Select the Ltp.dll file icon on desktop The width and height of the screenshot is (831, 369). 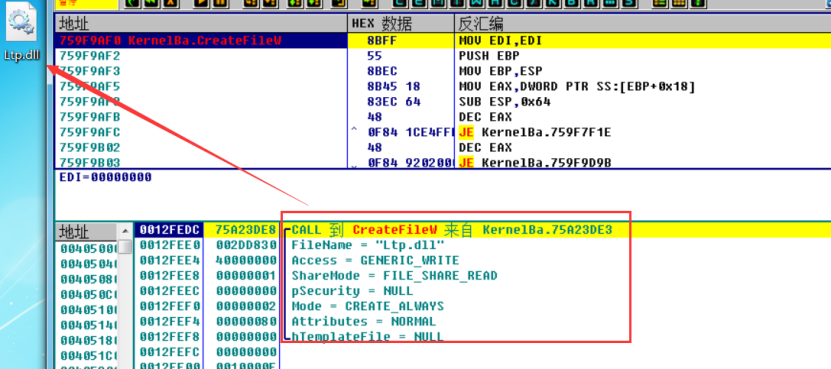(x=22, y=31)
